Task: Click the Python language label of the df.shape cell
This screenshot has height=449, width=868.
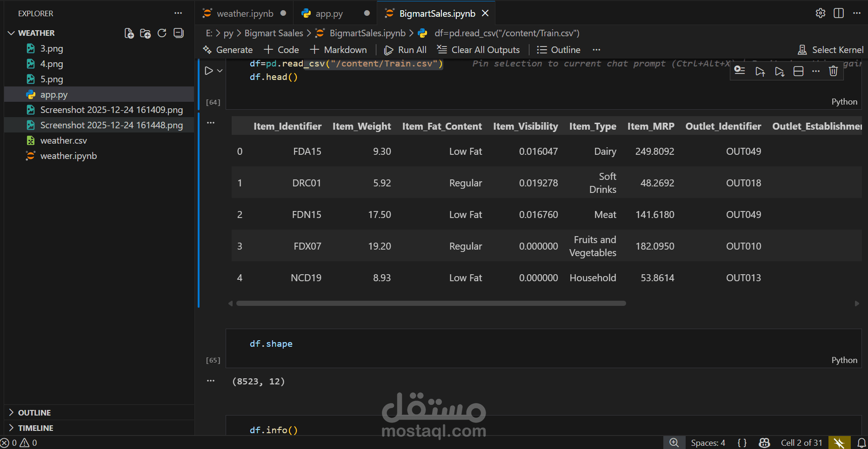Action: (844, 360)
